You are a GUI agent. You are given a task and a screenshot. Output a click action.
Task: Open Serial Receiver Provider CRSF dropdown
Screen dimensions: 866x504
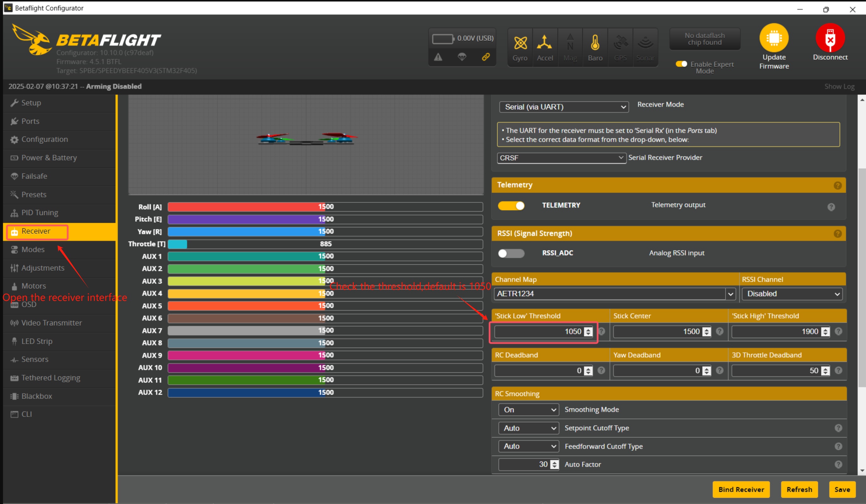[x=561, y=158]
